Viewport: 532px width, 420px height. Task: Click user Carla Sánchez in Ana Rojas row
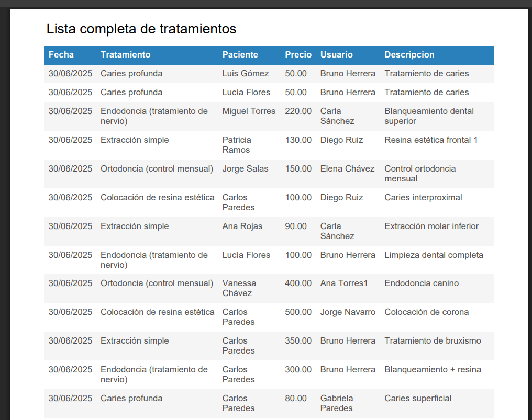click(x=338, y=231)
